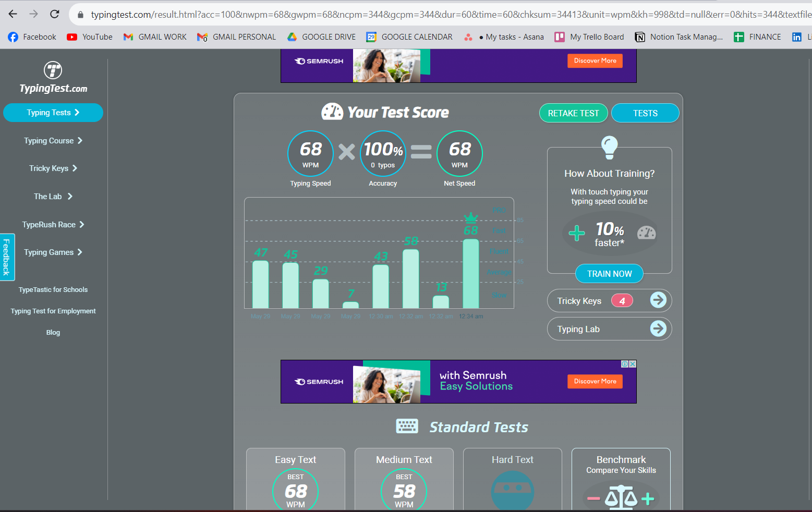Click Discover More on the lower Semrush ad
The image size is (812, 512).
click(595, 382)
